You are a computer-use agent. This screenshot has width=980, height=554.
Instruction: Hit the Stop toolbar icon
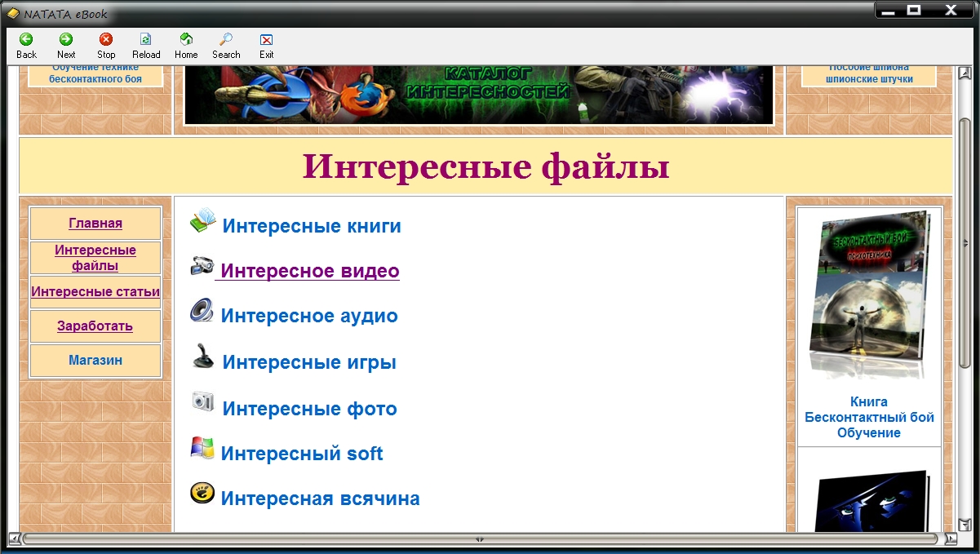106,40
